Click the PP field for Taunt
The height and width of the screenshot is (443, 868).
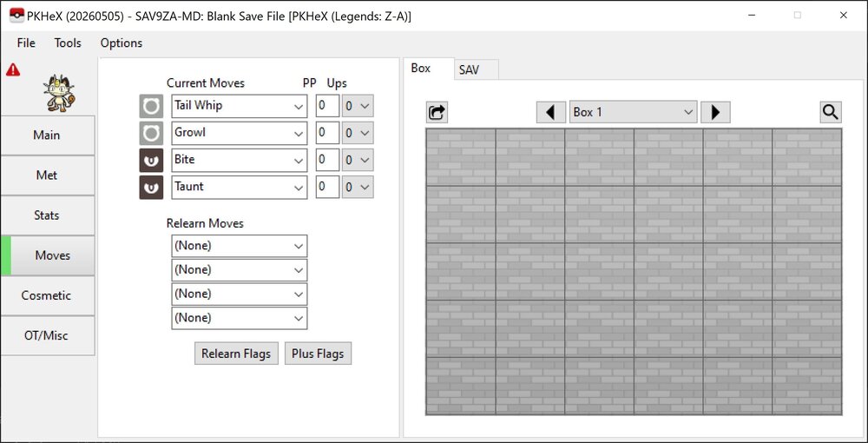point(328,188)
